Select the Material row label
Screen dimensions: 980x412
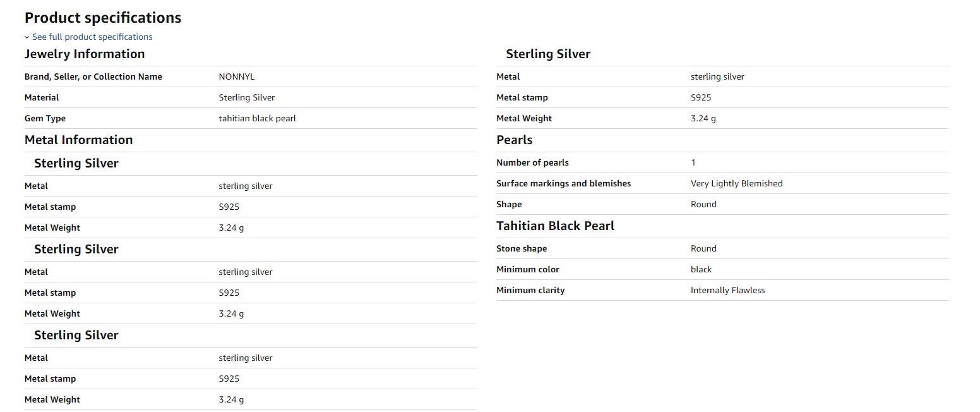pyautogui.click(x=42, y=97)
